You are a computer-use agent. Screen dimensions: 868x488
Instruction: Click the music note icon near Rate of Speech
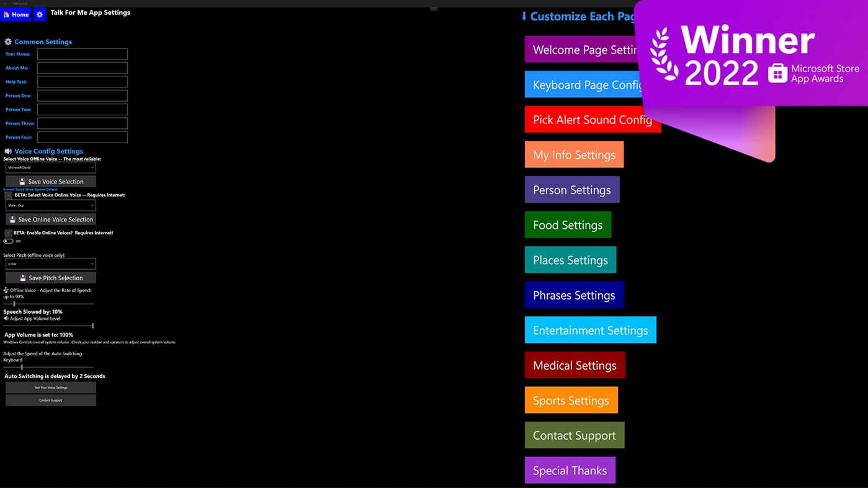click(x=6, y=289)
